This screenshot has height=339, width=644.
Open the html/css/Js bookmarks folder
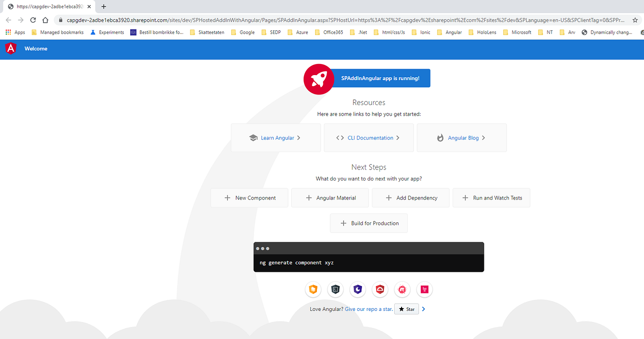click(x=389, y=32)
